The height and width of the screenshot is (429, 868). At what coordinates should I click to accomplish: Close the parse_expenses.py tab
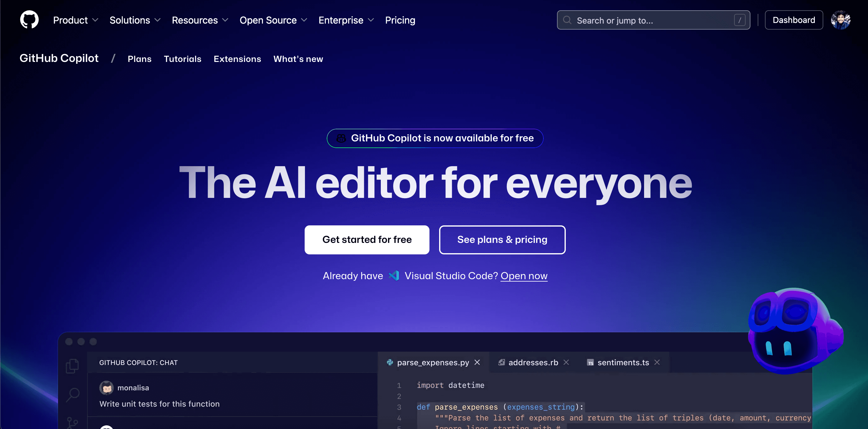(477, 362)
